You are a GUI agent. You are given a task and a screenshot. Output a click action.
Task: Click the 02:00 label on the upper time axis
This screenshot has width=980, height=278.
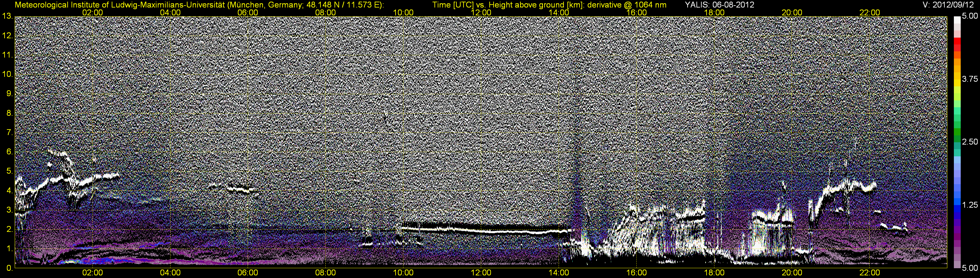[x=92, y=12]
